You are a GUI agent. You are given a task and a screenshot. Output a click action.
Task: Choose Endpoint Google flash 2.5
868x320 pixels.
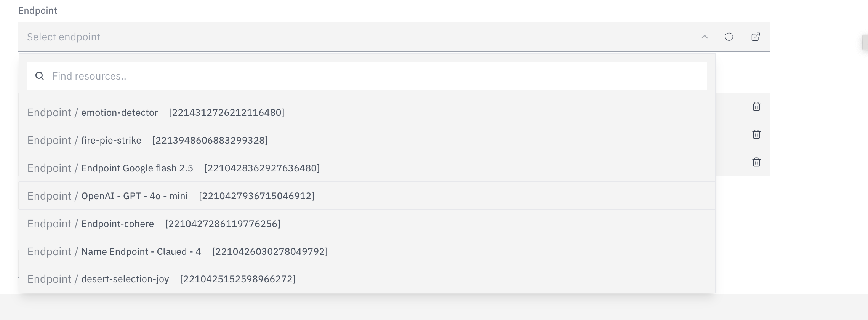[x=367, y=168]
